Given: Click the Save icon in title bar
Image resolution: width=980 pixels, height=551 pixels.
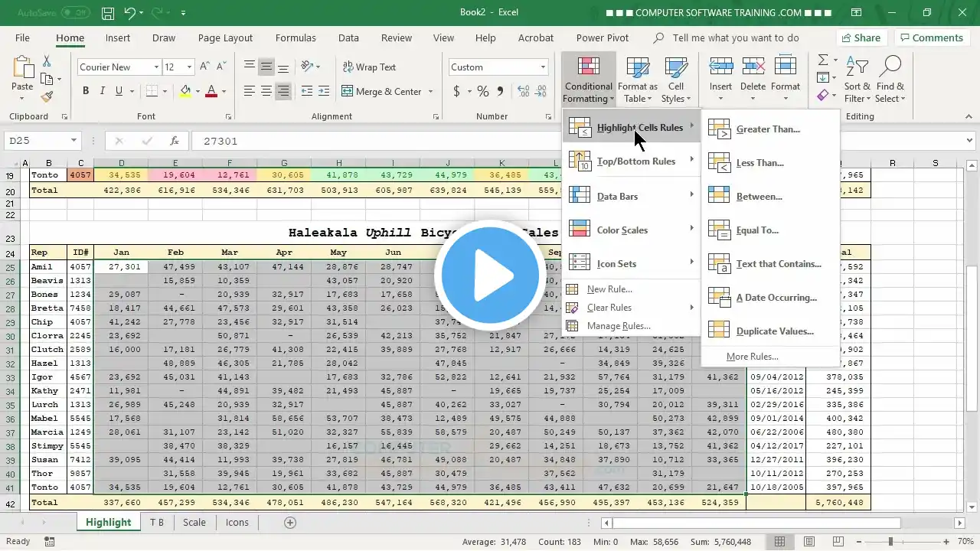Looking at the screenshot, I should point(108,13).
